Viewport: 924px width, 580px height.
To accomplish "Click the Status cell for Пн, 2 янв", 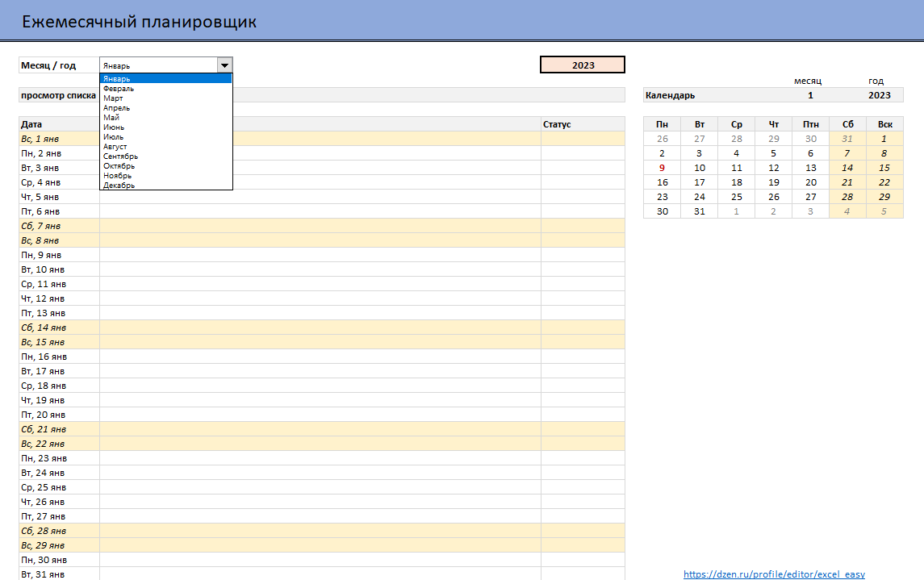I will click(583, 153).
